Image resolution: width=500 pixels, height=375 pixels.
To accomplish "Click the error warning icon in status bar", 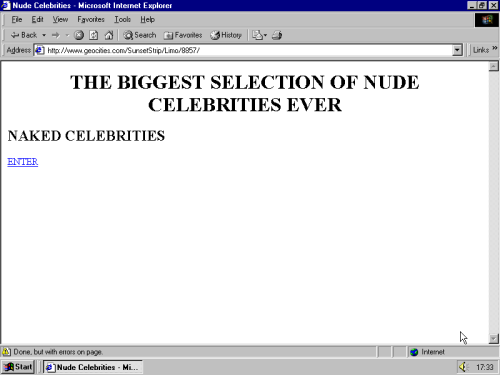I will (x=6, y=352).
